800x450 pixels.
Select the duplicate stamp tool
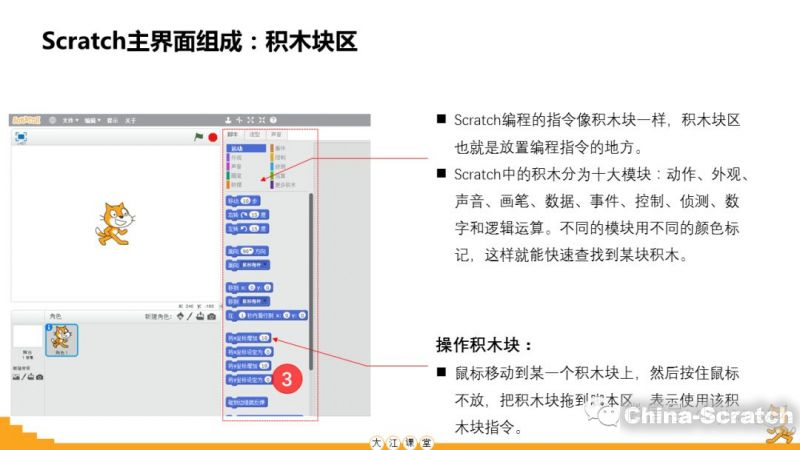pyautogui.click(x=228, y=120)
